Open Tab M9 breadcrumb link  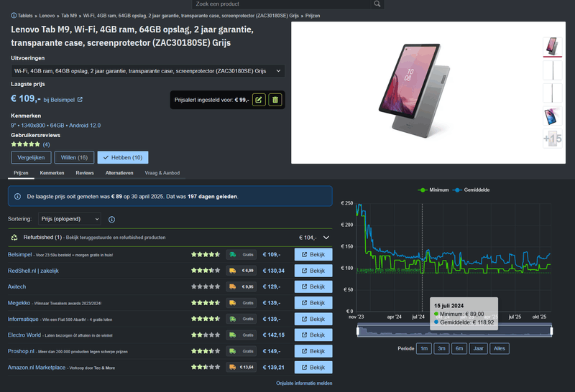click(69, 16)
